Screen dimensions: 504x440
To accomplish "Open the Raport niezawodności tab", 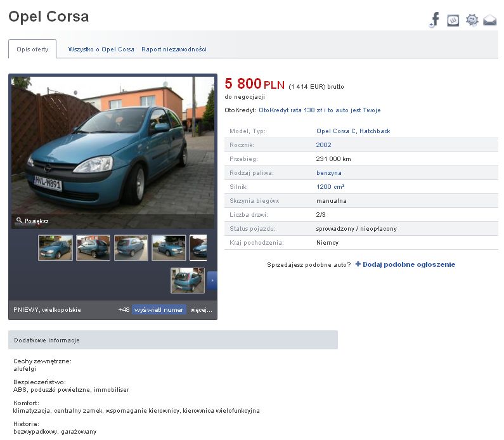I will coord(174,49).
